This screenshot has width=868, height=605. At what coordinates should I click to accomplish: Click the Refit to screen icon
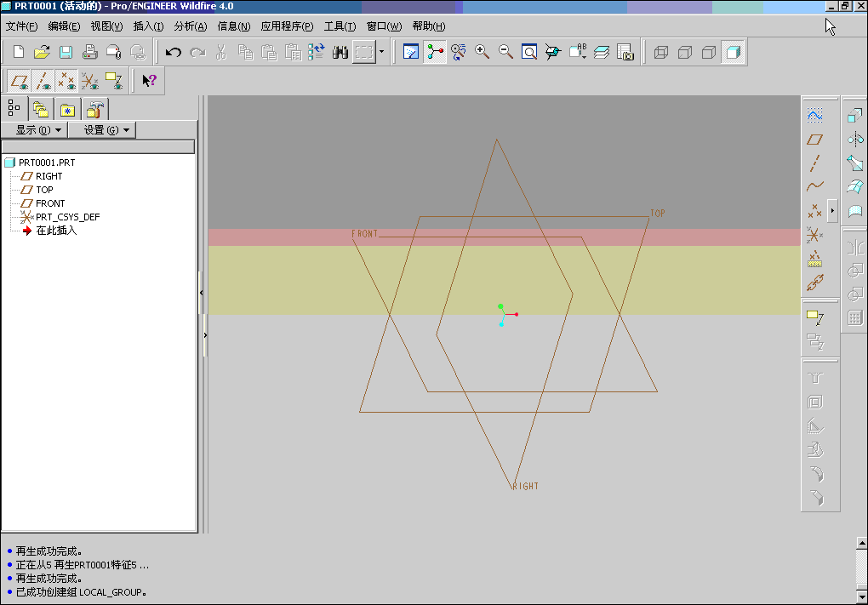[529, 52]
